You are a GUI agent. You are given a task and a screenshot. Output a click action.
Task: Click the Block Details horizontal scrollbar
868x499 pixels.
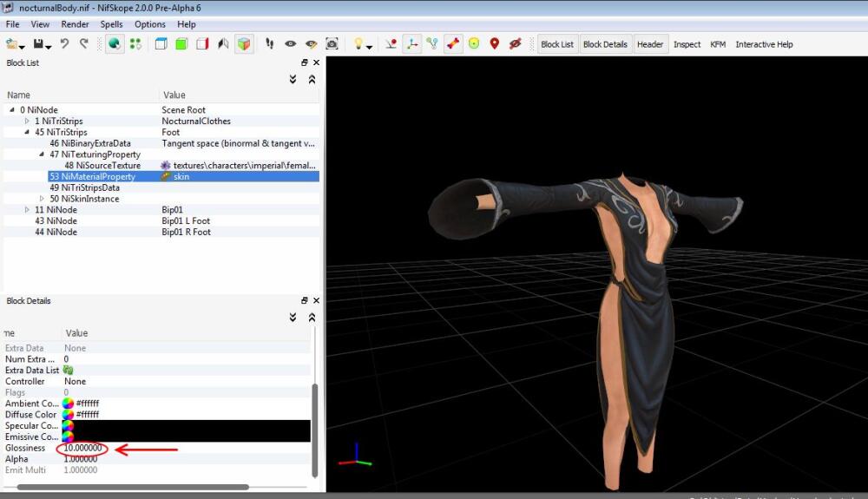click(x=133, y=488)
